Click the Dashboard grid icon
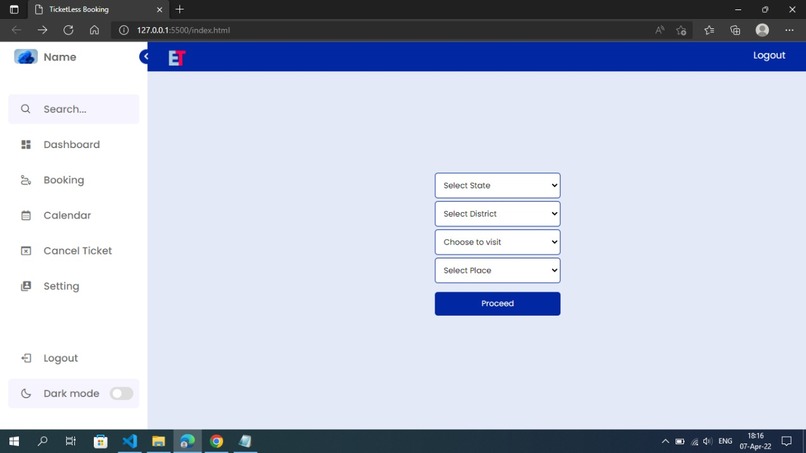The width and height of the screenshot is (806, 453). pyautogui.click(x=26, y=144)
